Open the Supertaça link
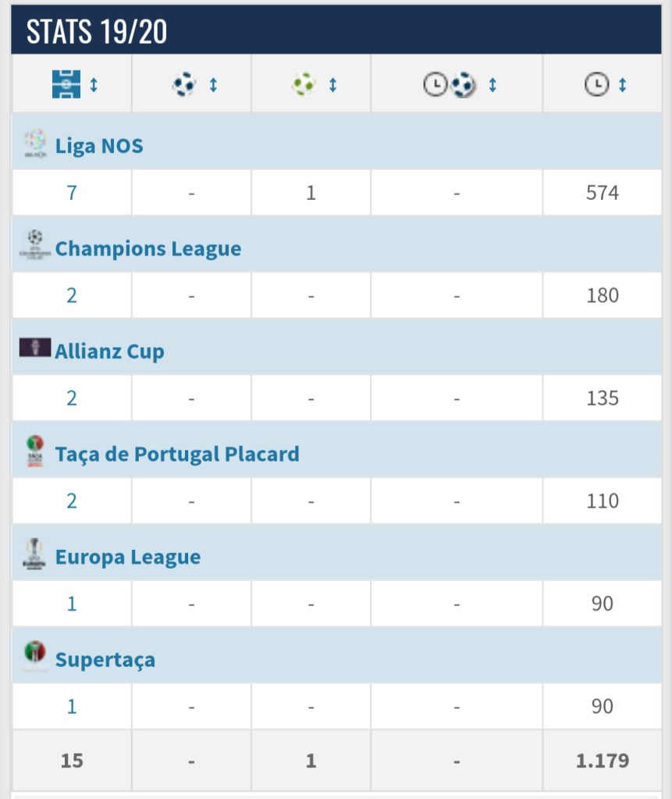 pyautogui.click(x=105, y=660)
